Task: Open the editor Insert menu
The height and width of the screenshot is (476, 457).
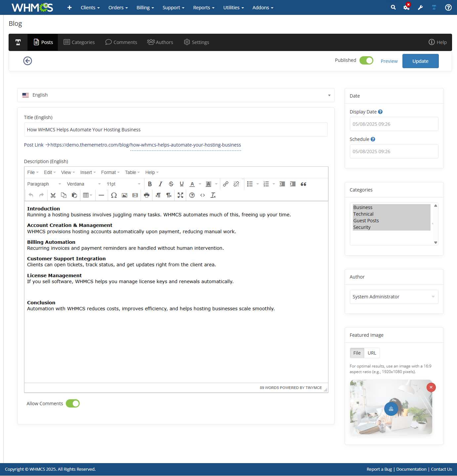Action: (x=88, y=172)
